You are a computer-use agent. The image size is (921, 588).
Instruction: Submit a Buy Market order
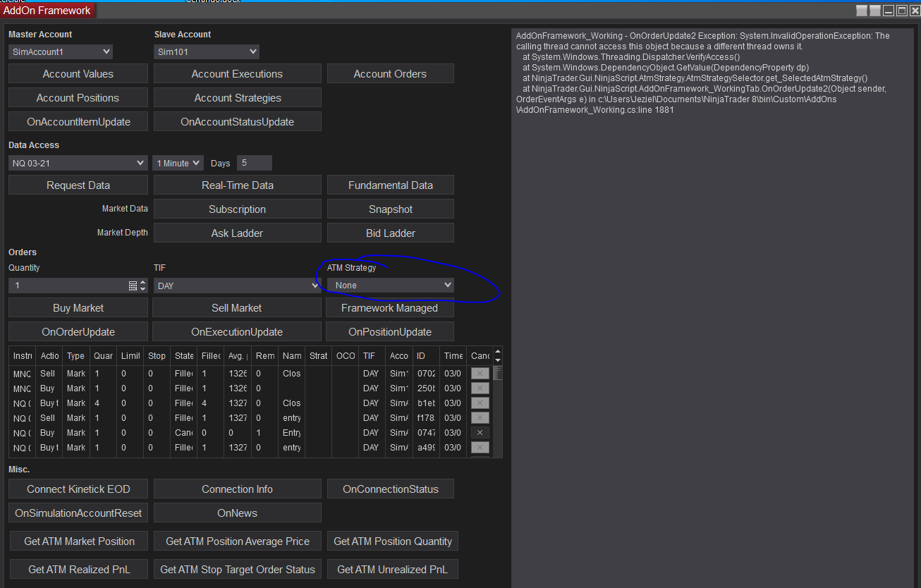click(x=78, y=308)
